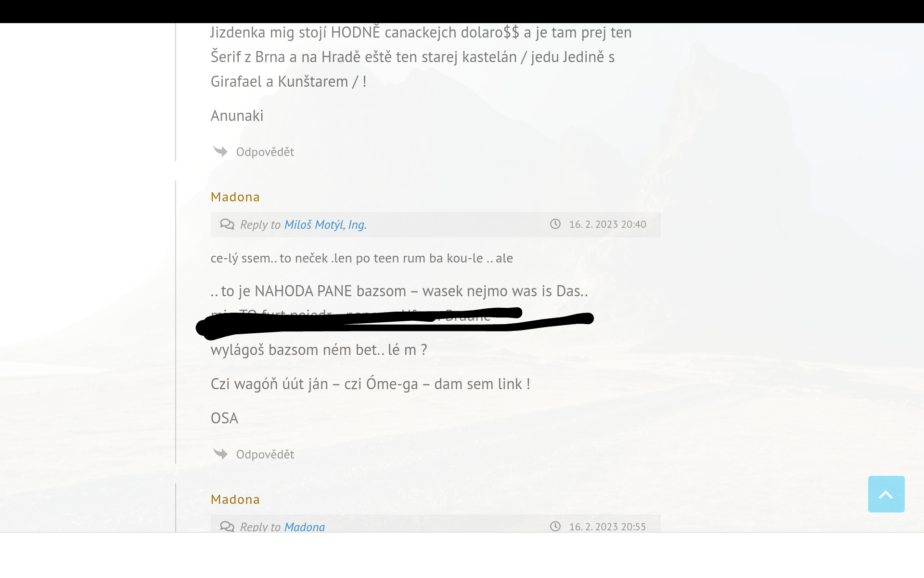Viewport: 924px width, 578px height.
Task: Click clock icon beside 16. 2. 2023 20:55
Action: point(555,526)
